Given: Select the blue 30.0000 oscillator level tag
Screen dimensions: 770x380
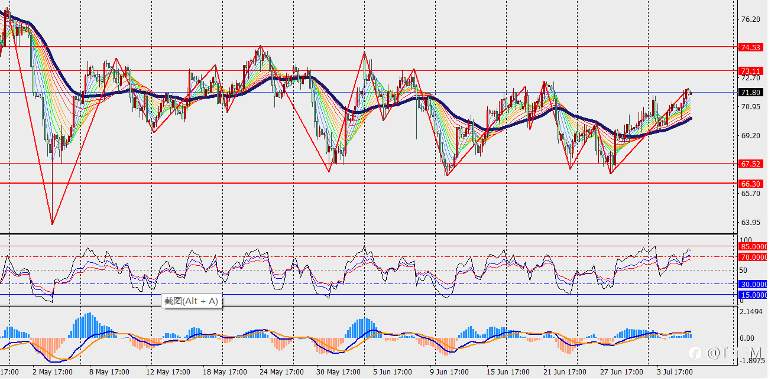Looking at the screenshot, I should tap(753, 284).
